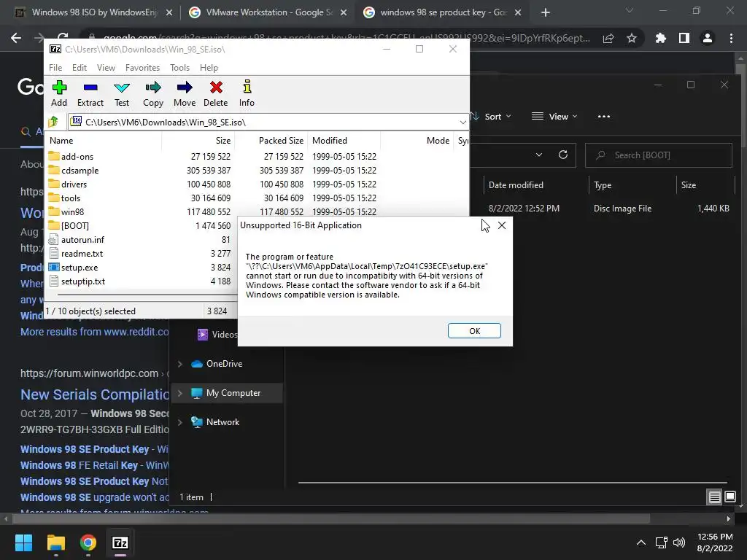This screenshot has width=747, height=560.
Task: Click the Search [BOOT] field in Explorer
Action: click(x=659, y=155)
